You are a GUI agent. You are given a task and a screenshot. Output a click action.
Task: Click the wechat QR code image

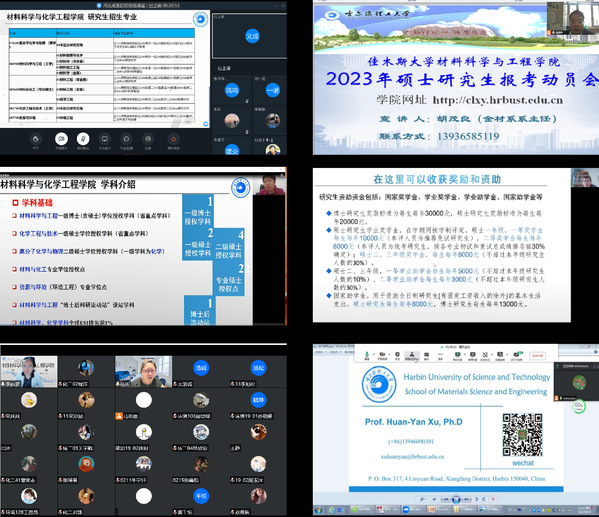(x=522, y=435)
